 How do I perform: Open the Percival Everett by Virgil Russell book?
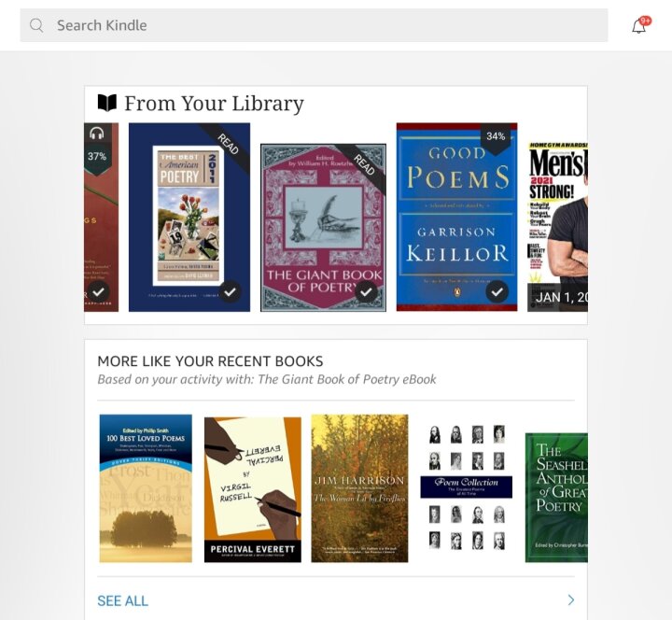252,489
